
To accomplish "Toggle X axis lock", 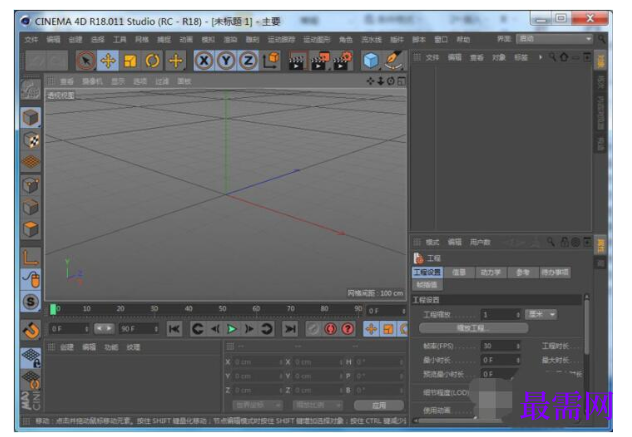I will pyautogui.click(x=204, y=61).
